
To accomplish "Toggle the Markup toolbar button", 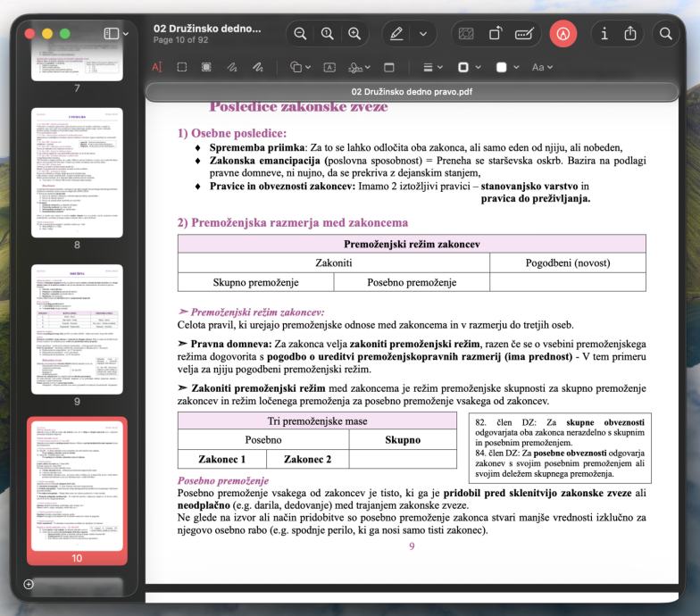I will click(562, 34).
